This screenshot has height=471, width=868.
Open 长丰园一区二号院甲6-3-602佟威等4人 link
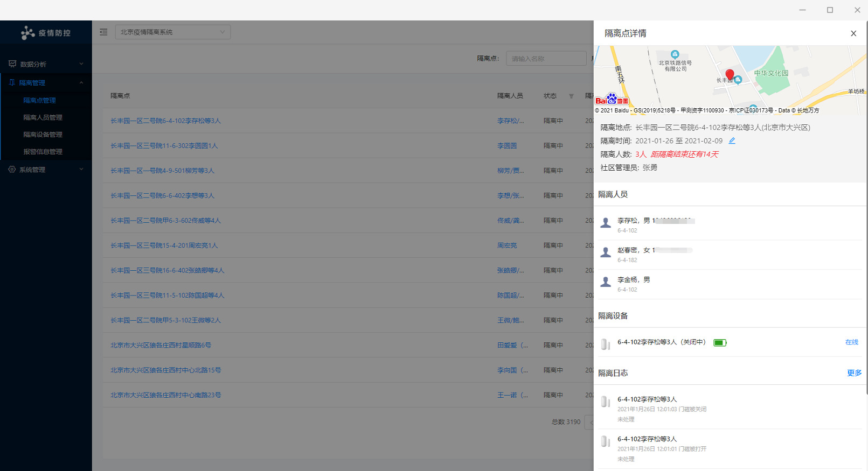(x=165, y=221)
